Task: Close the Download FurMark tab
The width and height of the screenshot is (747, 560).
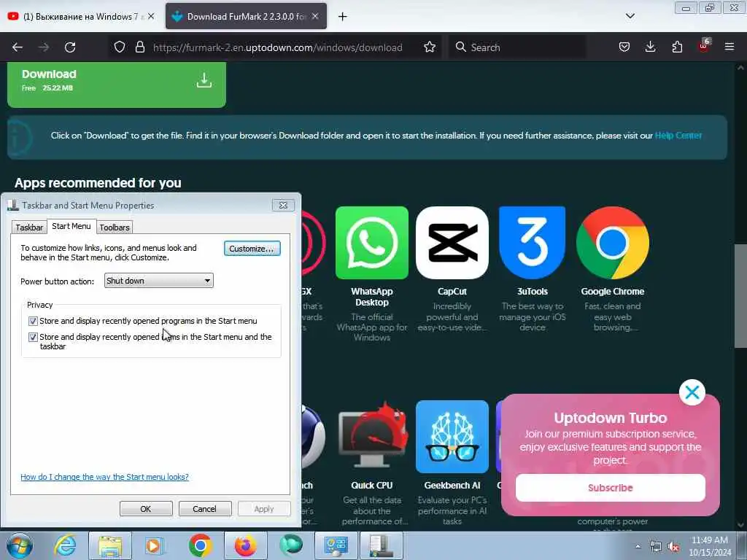Action: 315,16
